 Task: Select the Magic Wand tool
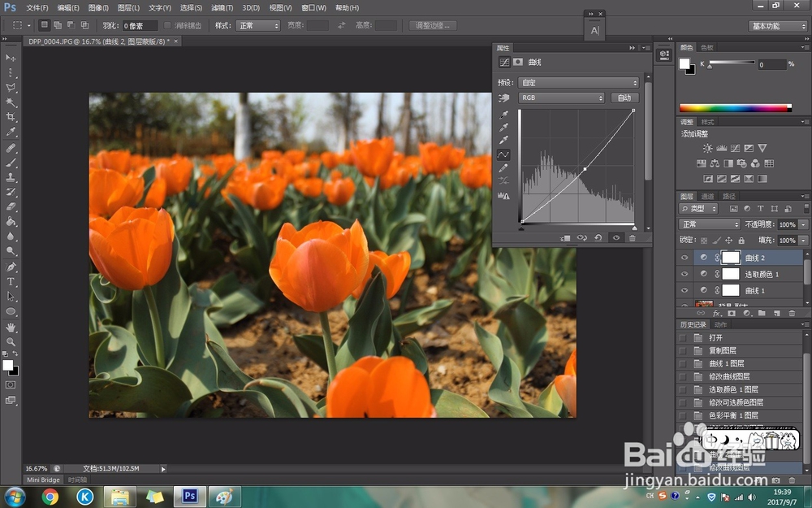pos(11,102)
